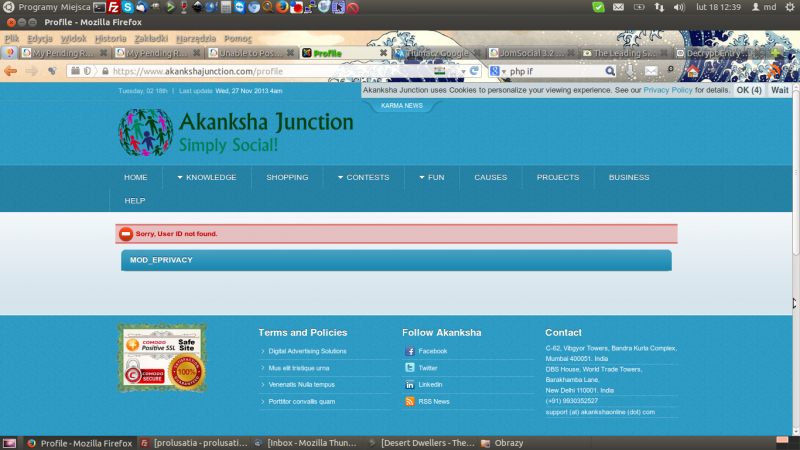800x450 pixels.
Task: Open the Digital Advertising Solutions link
Action: pos(307,351)
